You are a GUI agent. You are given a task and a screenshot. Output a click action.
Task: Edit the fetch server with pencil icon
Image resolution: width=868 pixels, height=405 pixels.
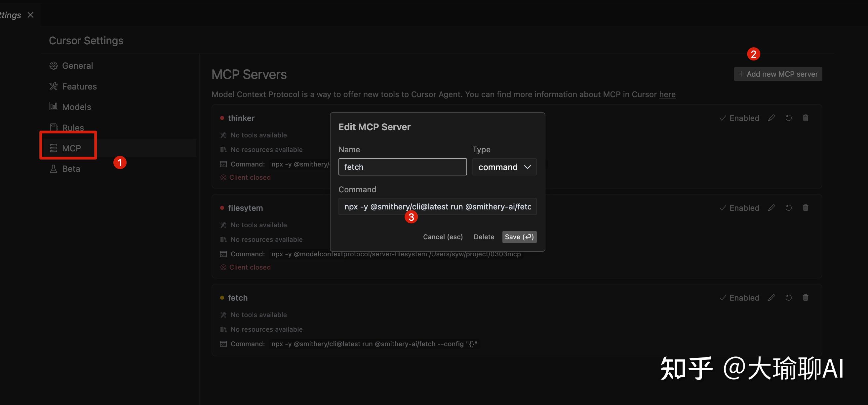(x=771, y=298)
